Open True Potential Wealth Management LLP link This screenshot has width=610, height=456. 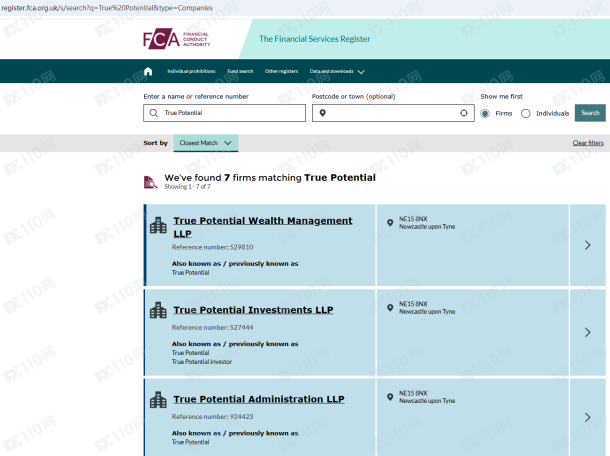click(263, 227)
